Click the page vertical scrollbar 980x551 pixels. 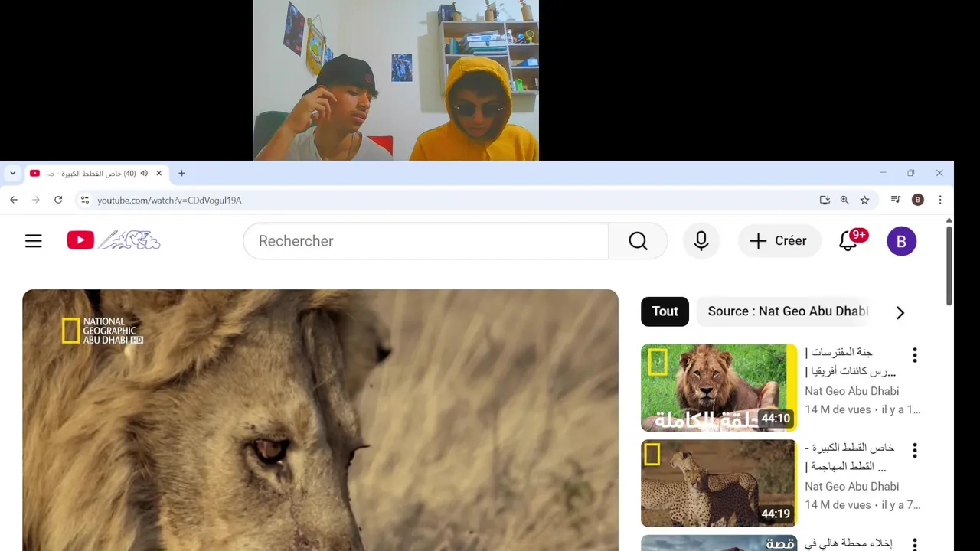tap(949, 265)
